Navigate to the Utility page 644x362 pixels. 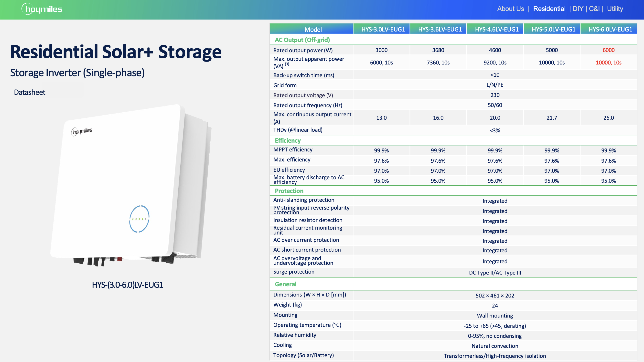pyautogui.click(x=615, y=9)
